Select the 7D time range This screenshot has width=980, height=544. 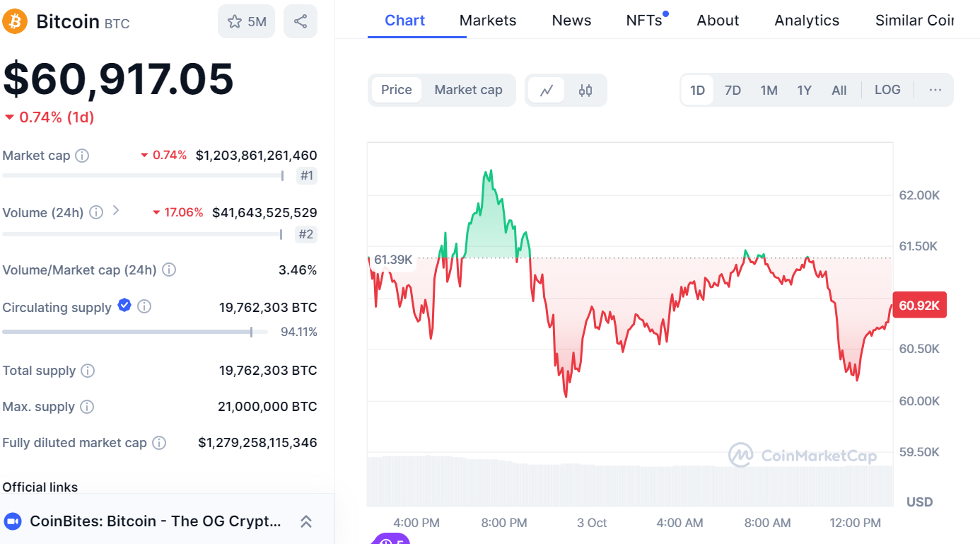click(x=733, y=91)
